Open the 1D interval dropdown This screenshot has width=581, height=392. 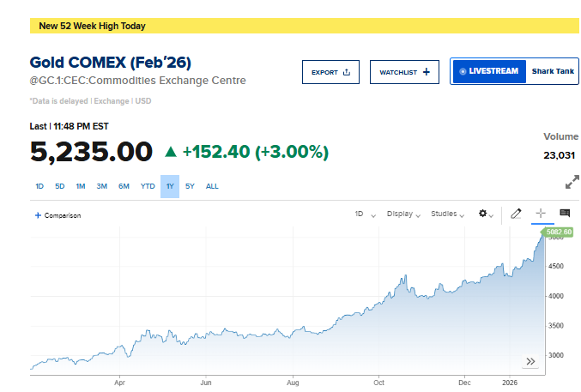click(365, 214)
